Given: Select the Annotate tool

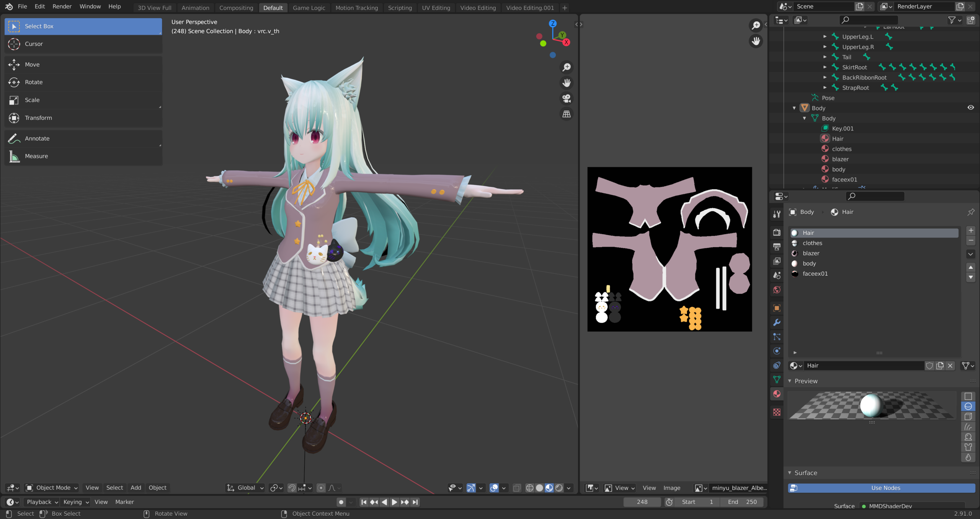Looking at the screenshot, I should 83,138.
